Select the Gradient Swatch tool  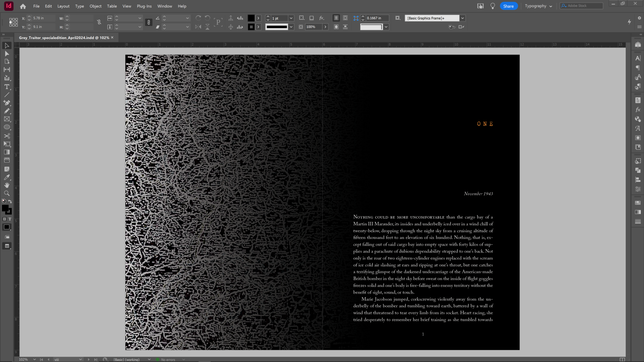point(7,152)
